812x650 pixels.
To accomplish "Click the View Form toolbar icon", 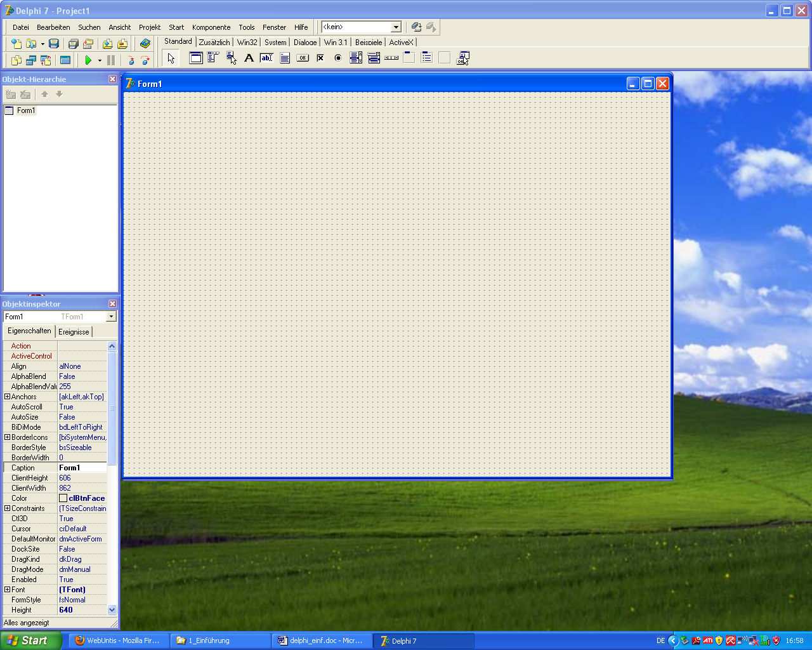I will coord(31,60).
